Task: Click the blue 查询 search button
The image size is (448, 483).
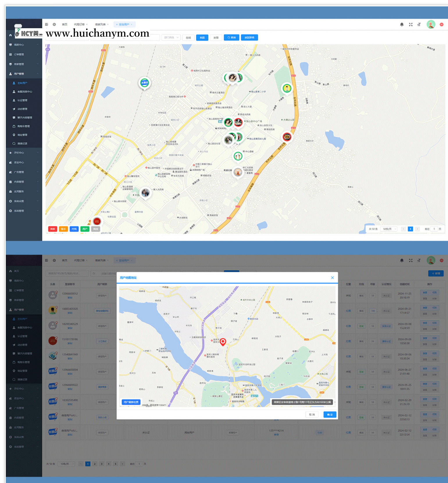Action: 231,38
